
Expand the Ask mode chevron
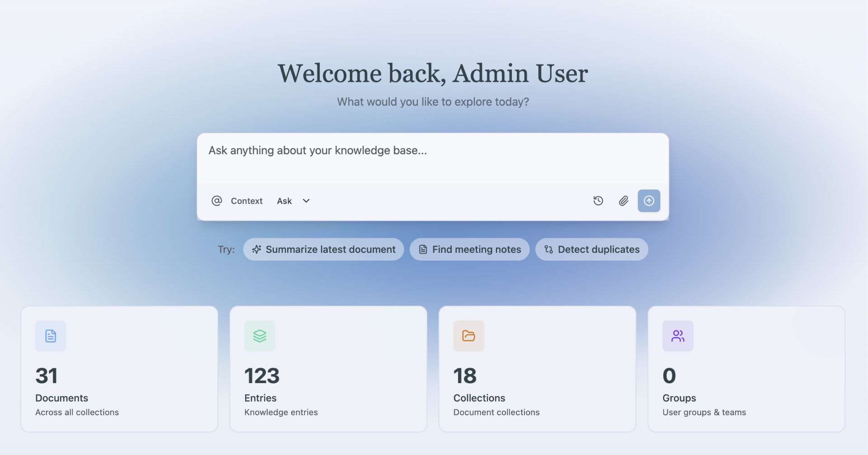pyautogui.click(x=306, y=201)
